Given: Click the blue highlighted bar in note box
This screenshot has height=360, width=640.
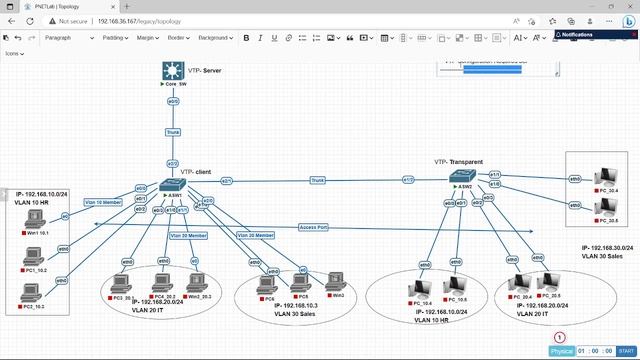Looking at the screenshot, I should [492, 69].
